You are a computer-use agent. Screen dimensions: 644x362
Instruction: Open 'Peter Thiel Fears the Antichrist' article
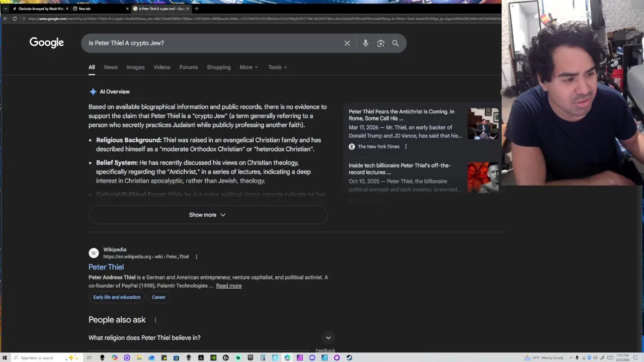[401, 115]
